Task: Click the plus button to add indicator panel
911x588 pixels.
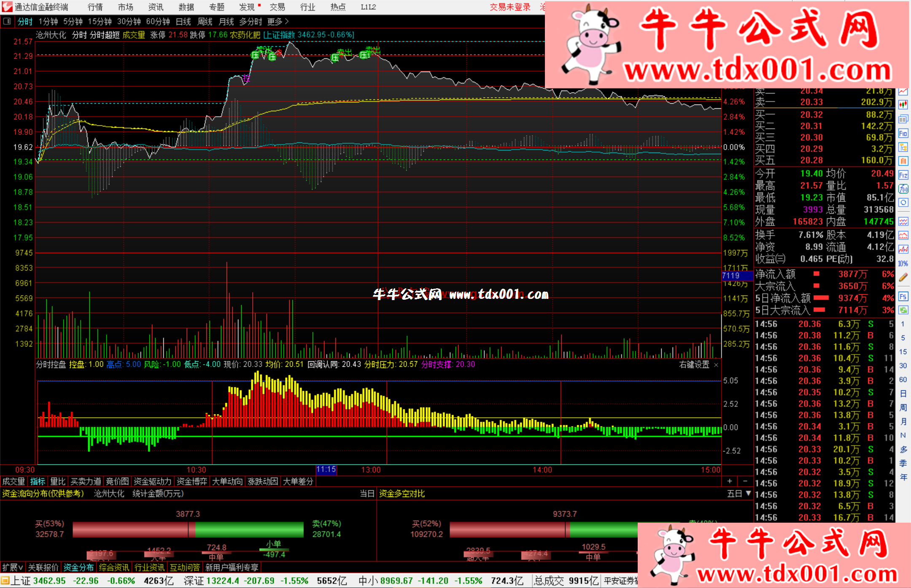Action: click(730, 481)
